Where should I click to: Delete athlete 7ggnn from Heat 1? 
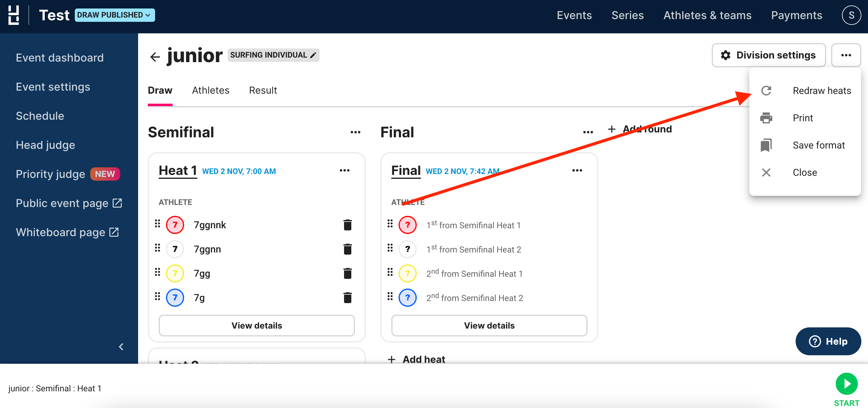(x=347, y=249)
